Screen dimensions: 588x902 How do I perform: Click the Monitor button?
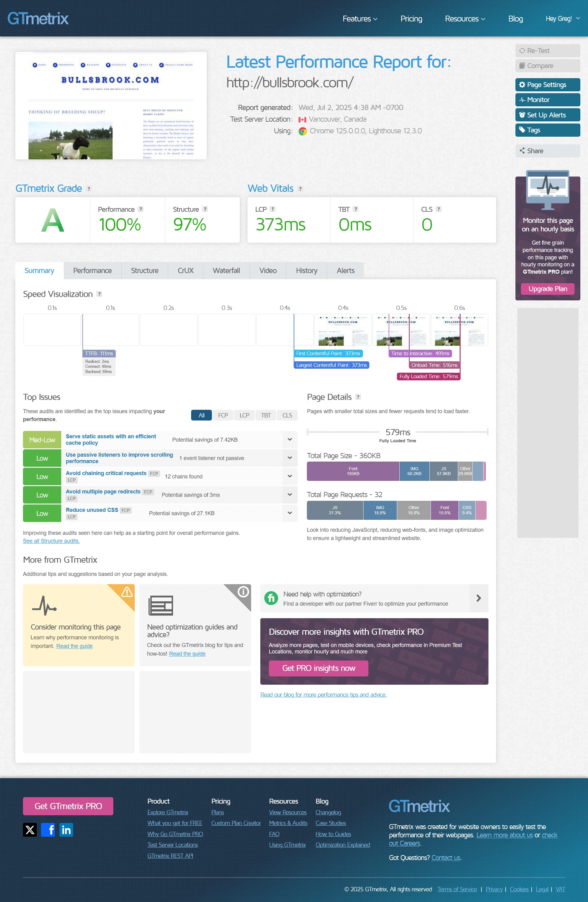(x=548, y=100)
